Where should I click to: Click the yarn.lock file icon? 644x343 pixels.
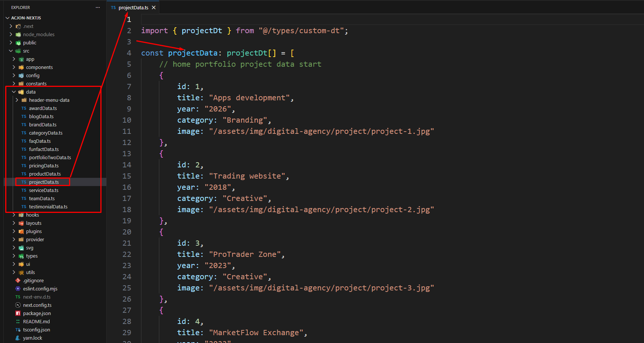(x=18, y=338)
